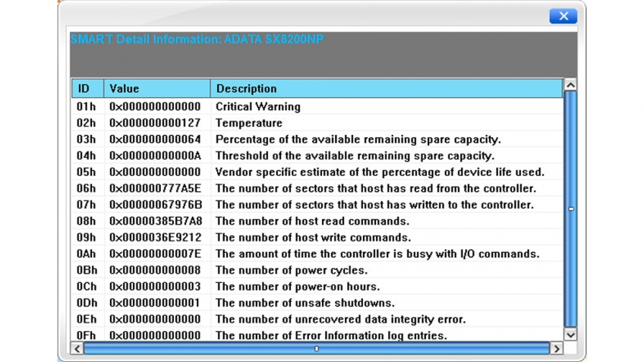Click value 0x000000777A5E
This screenshot has height=362, width=644.
pos(155,188)
